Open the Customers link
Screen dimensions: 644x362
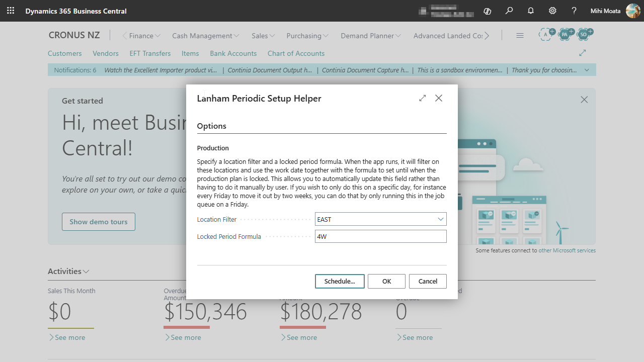(64, 53)
